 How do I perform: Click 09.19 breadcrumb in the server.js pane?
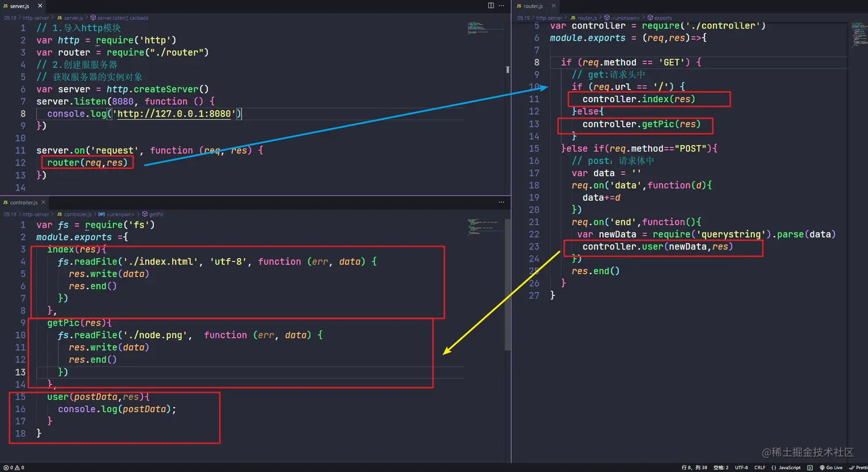coord(10,18)
